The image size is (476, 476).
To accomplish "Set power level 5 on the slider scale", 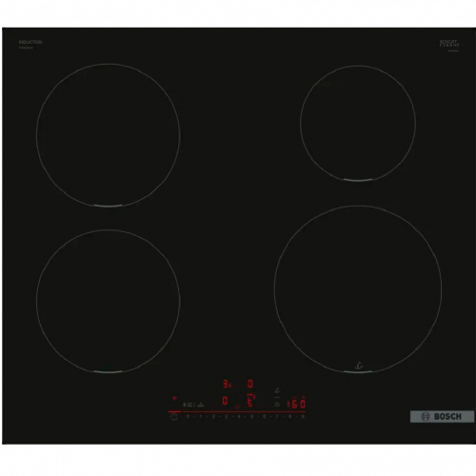I will coord(251,416).
